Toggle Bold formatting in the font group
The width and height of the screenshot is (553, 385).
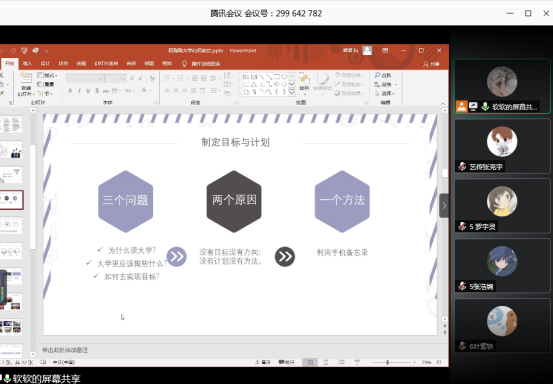click(x=70, y=91)
